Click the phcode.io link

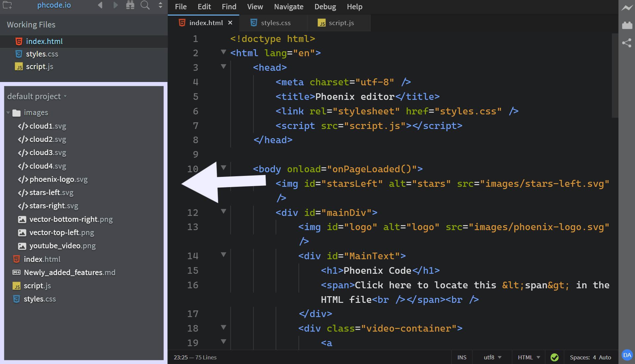click(x=54, y=5)
